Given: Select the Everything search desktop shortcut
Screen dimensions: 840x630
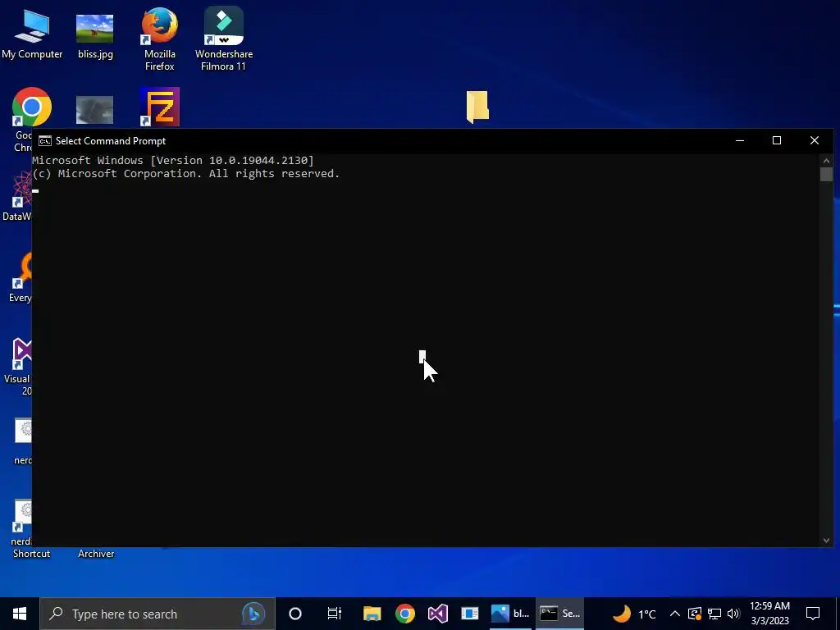Looking at the screenshot, I should point(21,277).
